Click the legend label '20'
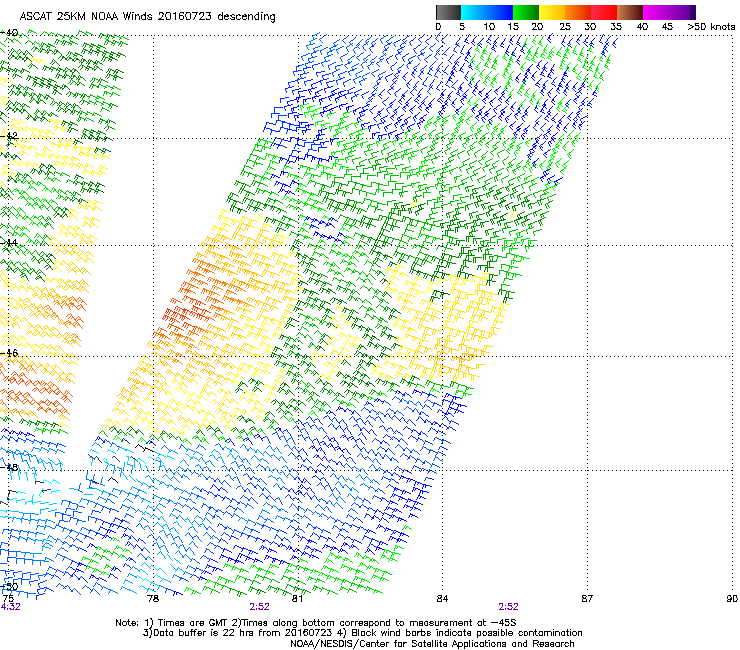740x650 pixels. (x=537, y=27)
